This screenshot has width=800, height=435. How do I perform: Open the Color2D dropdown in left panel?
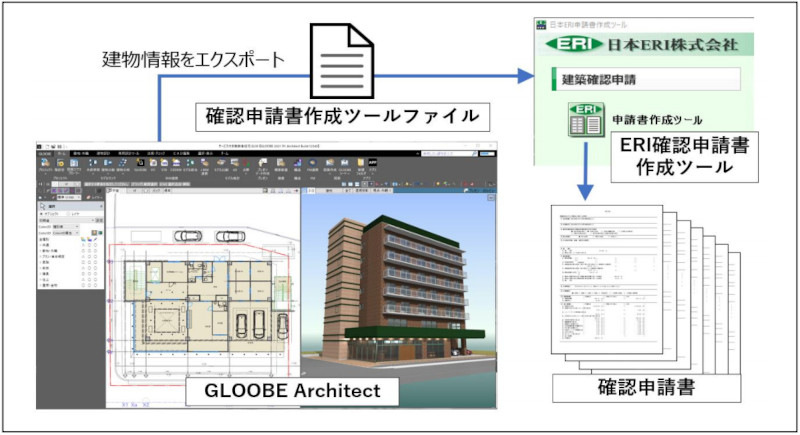(66, 226)
